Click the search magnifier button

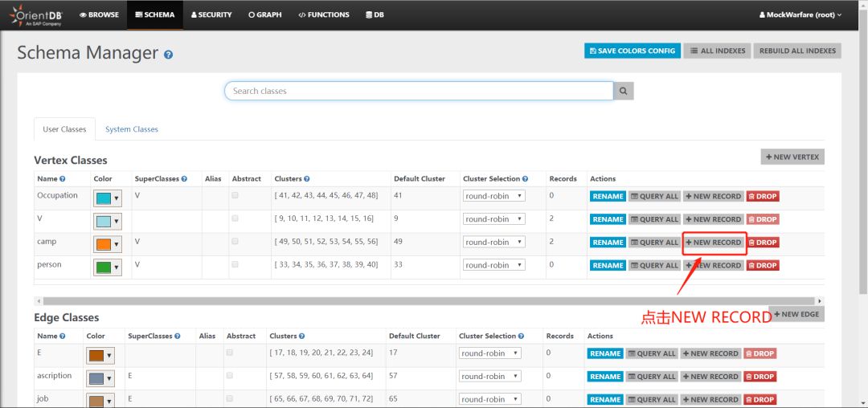pos(624,92)
